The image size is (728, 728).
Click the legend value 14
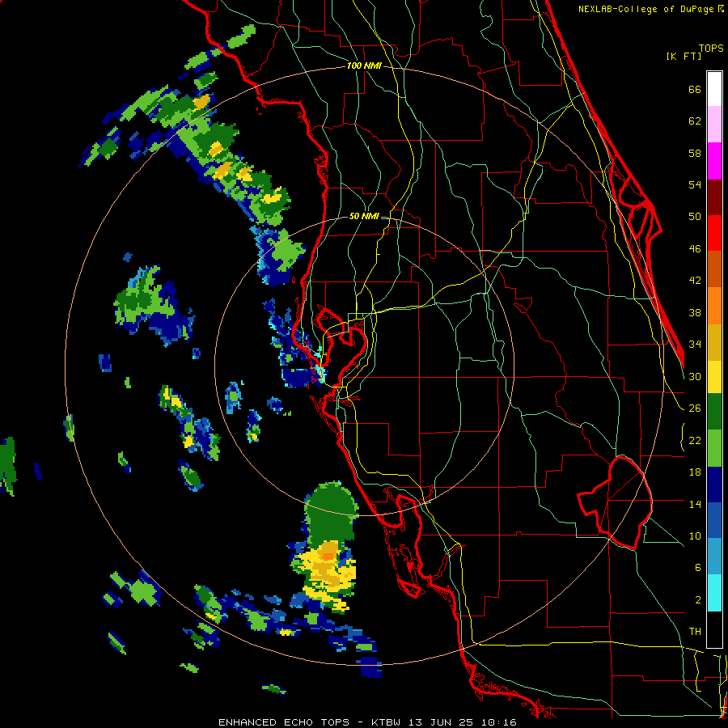pyautogui.click(x=695, y=504)
